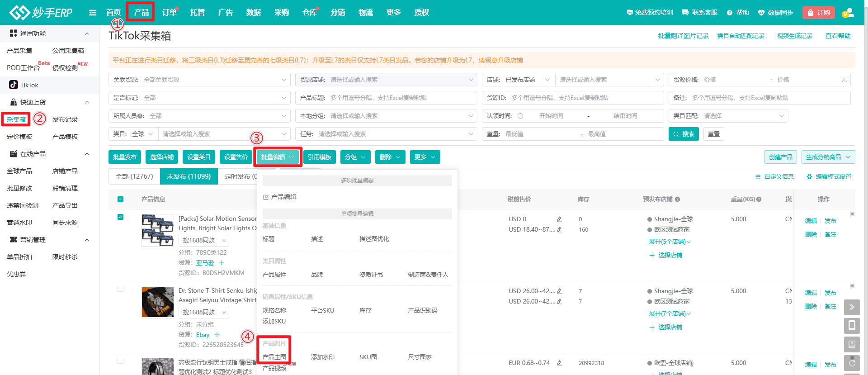Open 自定义信息 list settings
The image size is (868, 375).
775,176
